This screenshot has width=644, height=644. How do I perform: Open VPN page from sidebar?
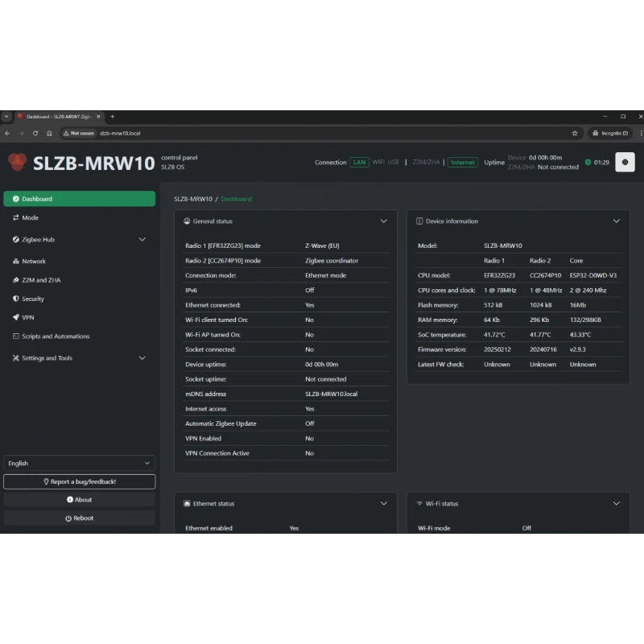click(27, 317)
